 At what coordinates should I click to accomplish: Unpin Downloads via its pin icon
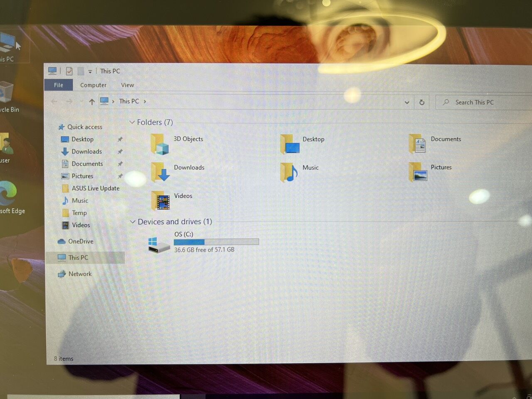tap(120, 151)
